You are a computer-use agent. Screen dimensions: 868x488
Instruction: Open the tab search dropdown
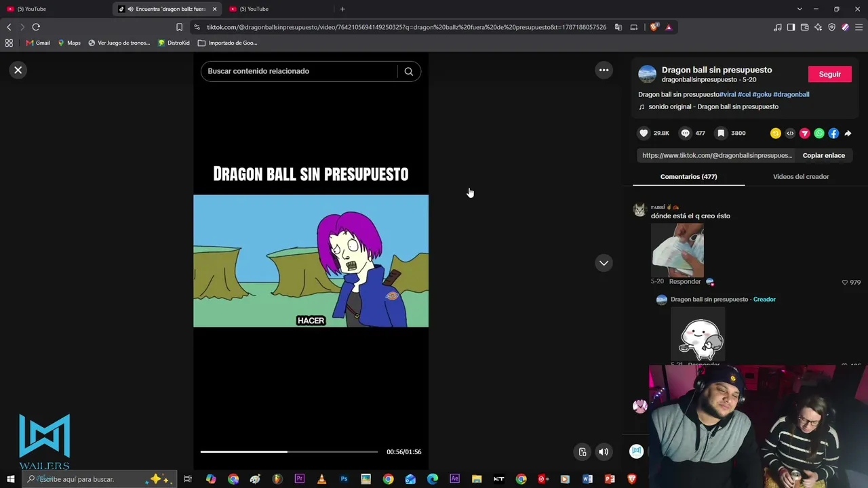pyautogui.click(x=800, y=9)
